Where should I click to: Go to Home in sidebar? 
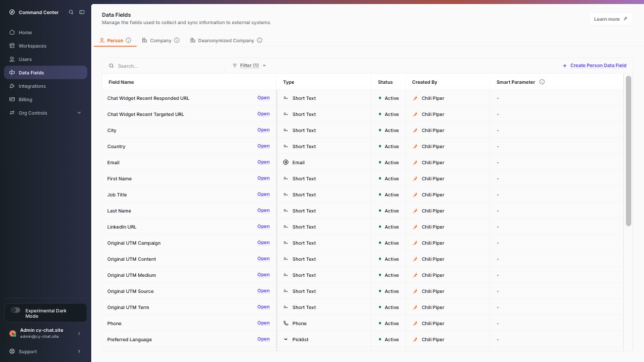click(x=45, y=32)
